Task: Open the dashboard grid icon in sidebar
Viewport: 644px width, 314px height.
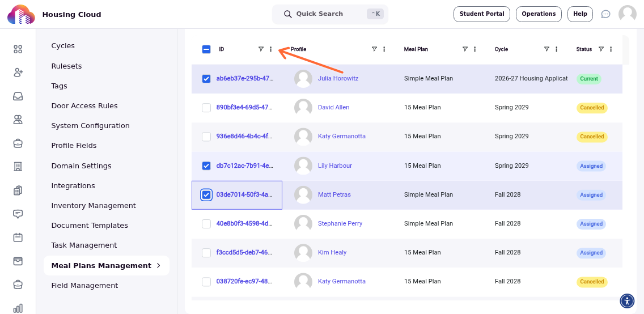Action: (x=18, y=49)
